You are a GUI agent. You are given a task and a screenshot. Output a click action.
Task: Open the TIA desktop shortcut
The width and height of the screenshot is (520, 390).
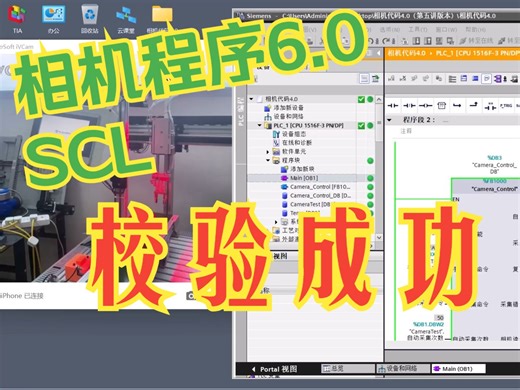point(17,18)
